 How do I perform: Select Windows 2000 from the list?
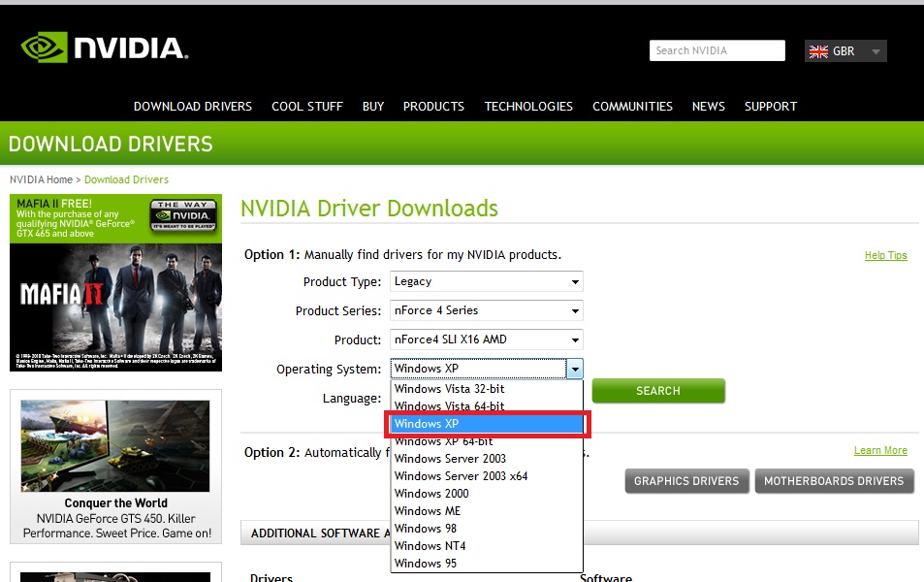pos(487,493)
